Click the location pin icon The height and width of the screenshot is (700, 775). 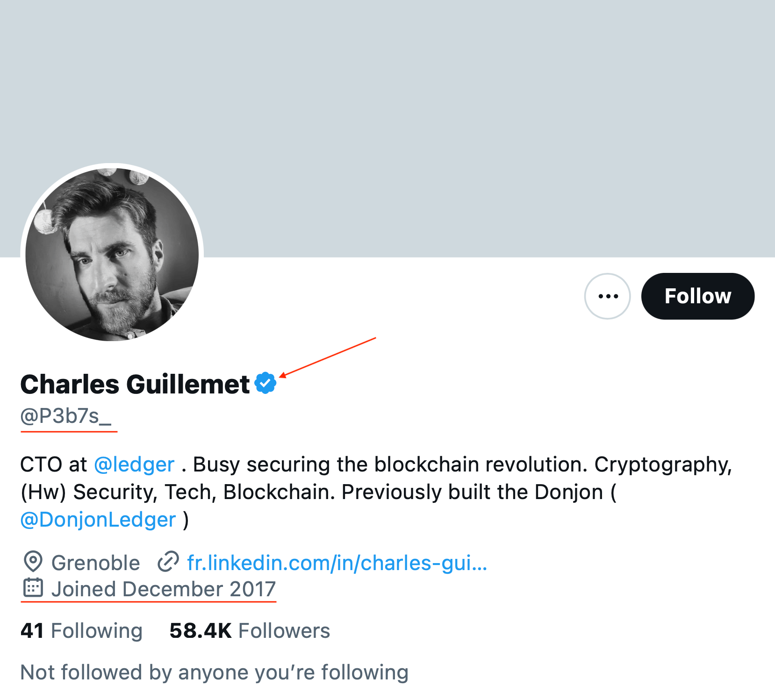tap(33, 562)
